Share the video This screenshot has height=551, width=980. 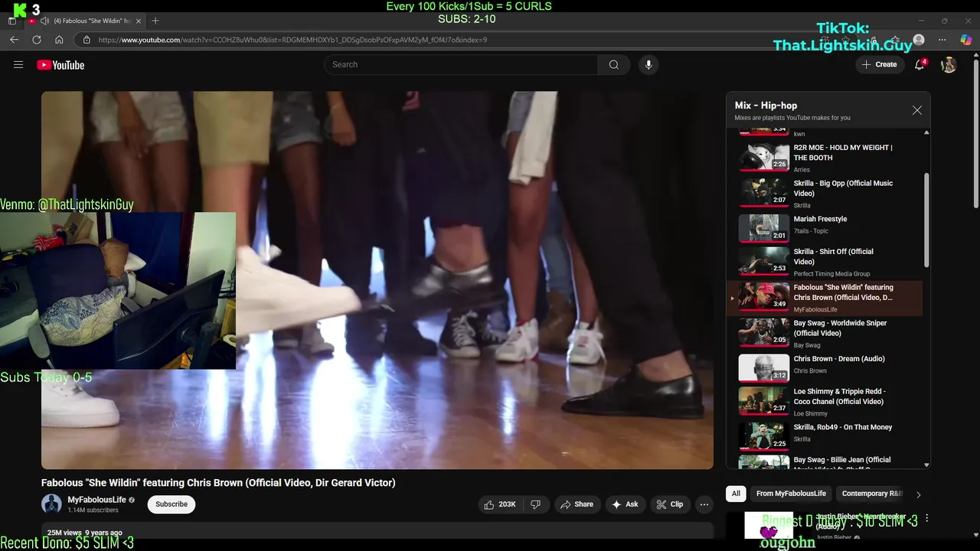(x=577, y=504)
